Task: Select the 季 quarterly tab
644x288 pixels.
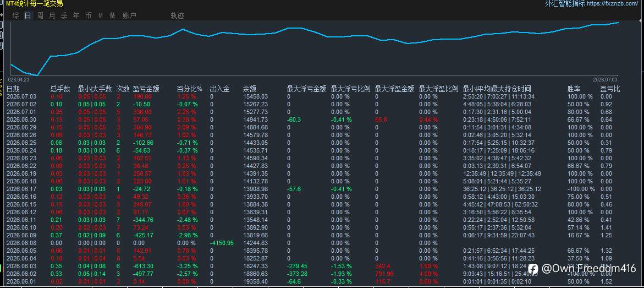Action: [x=64, y=15]
